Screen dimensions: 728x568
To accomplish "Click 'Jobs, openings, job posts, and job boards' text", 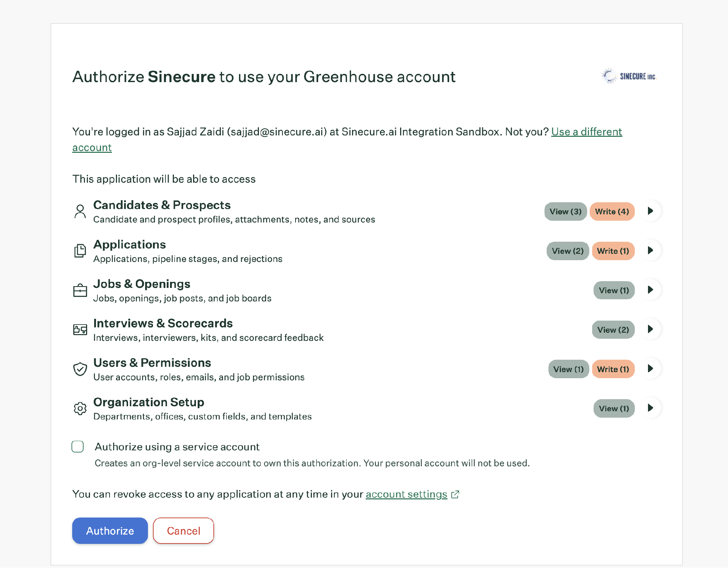I will [182, 298].
